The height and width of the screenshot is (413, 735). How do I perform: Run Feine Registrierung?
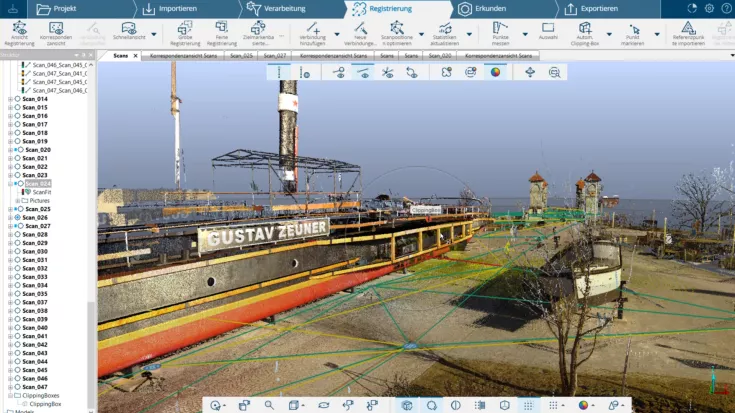(222, 34)
